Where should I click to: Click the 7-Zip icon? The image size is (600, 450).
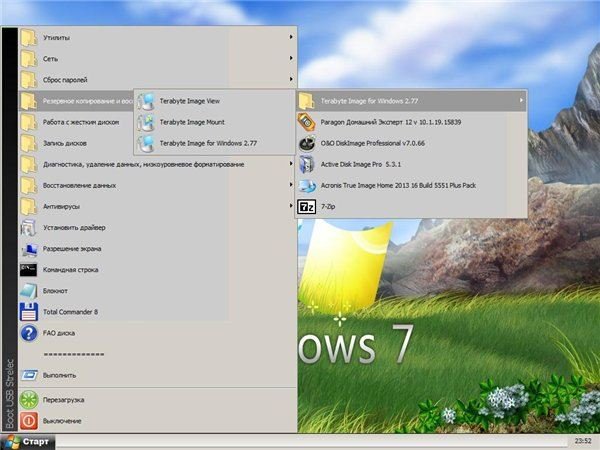point(307,207)
